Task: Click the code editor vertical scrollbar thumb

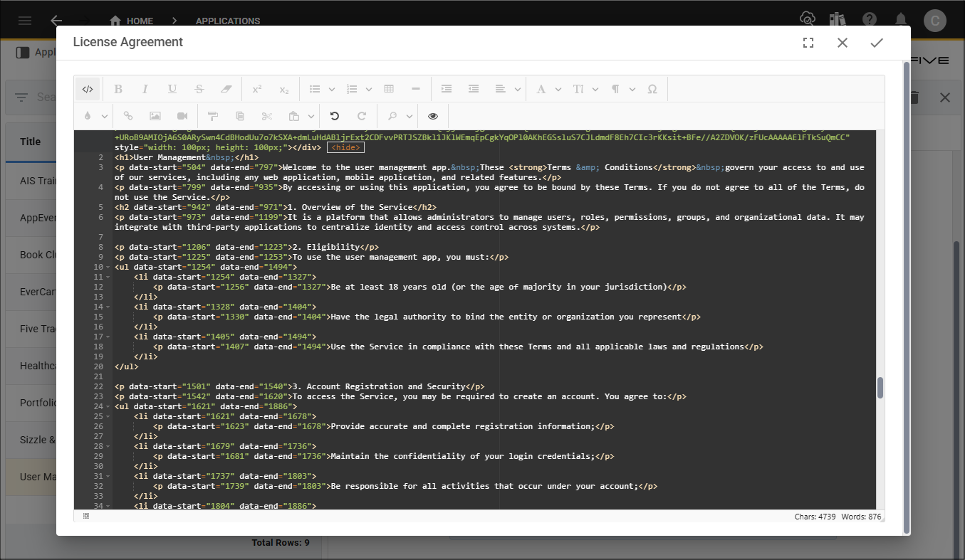Action: [880, 388]
